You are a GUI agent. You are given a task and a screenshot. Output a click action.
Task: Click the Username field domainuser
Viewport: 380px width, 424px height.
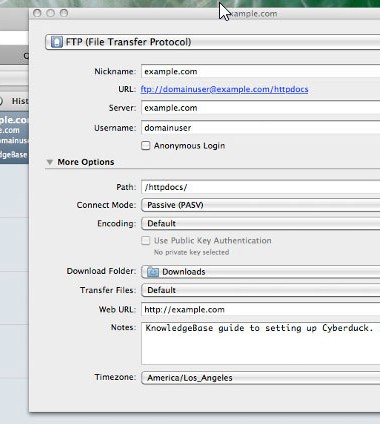click(x=261, y=128)
